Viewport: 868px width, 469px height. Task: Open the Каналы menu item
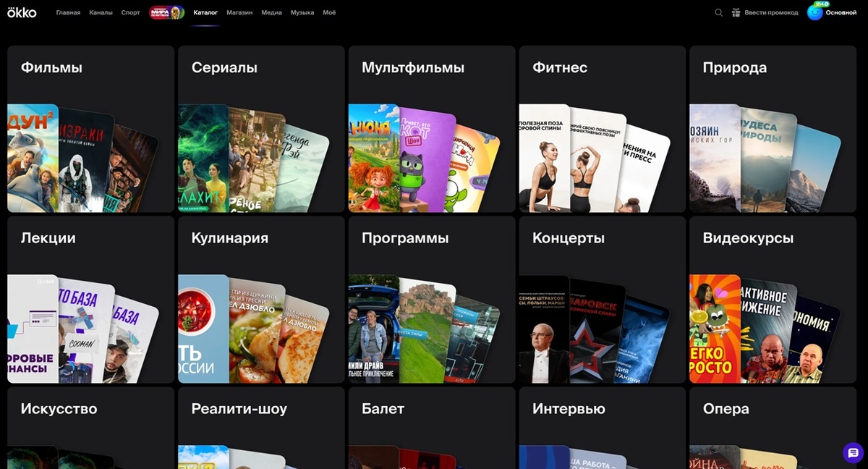(101, 12)
